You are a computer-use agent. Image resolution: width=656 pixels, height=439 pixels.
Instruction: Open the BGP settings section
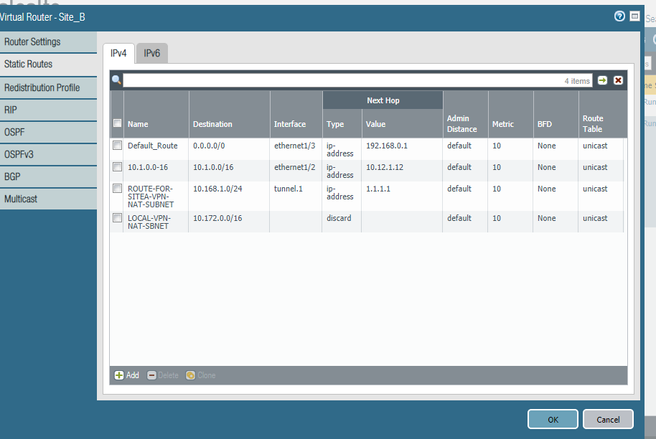(x=13, y=178)
